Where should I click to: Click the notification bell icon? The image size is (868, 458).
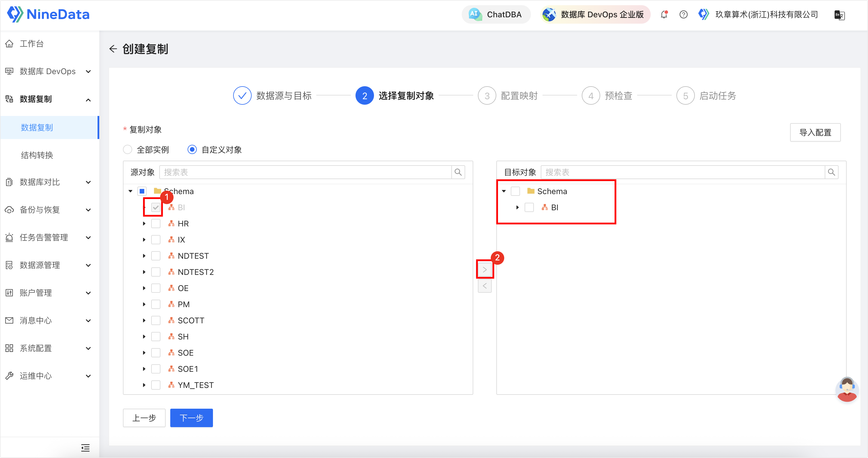pyautogui.click(x=664, y=14)
